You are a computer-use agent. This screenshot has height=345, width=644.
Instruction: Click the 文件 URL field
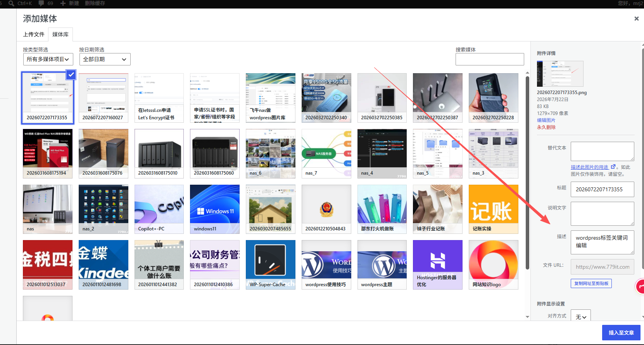coord(603,267)
